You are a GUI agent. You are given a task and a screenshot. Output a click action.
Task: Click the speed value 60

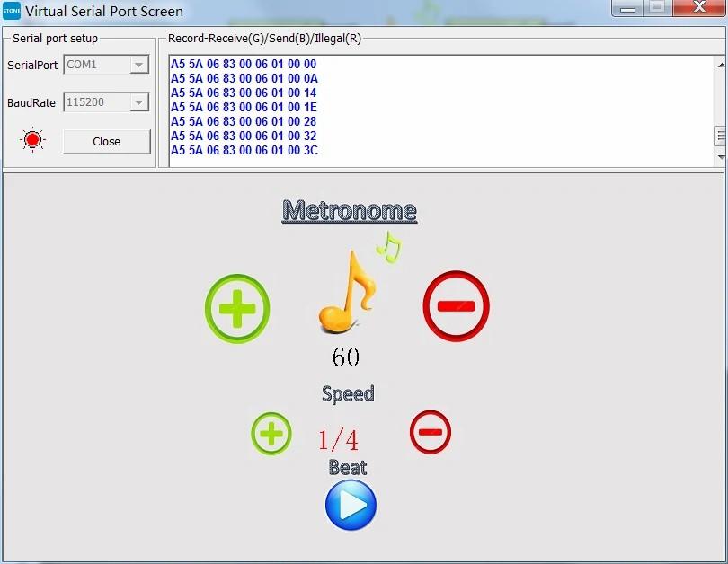345,357
